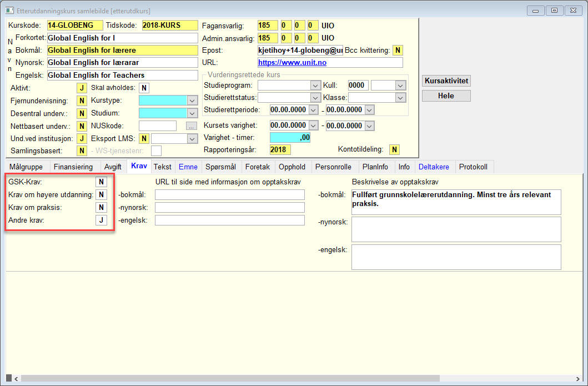Click the Kurskode field 14-GLOBENG
Viewport: 588px width, 386px height.
click(x=75, y=26)
